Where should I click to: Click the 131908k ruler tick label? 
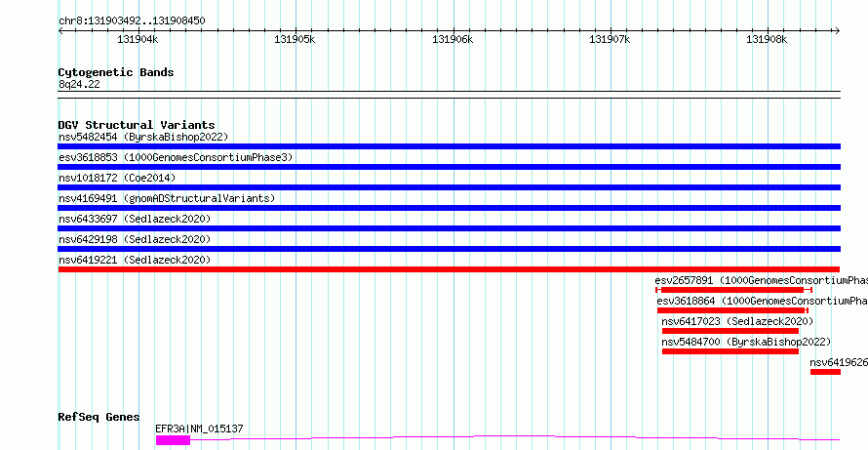tap(768, 39)
